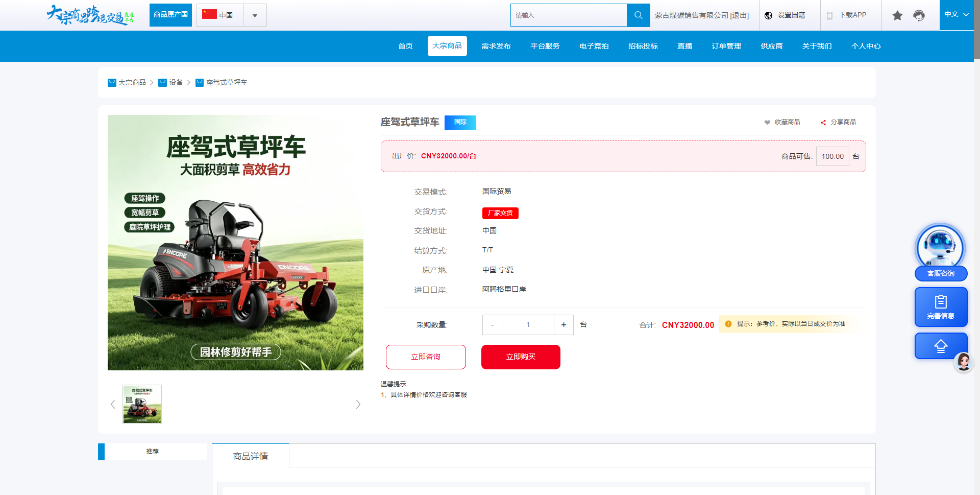Viewport: 980px width, 495px height.
Task: Select the 推荐 sidebar tab
Action: point(152,452)
